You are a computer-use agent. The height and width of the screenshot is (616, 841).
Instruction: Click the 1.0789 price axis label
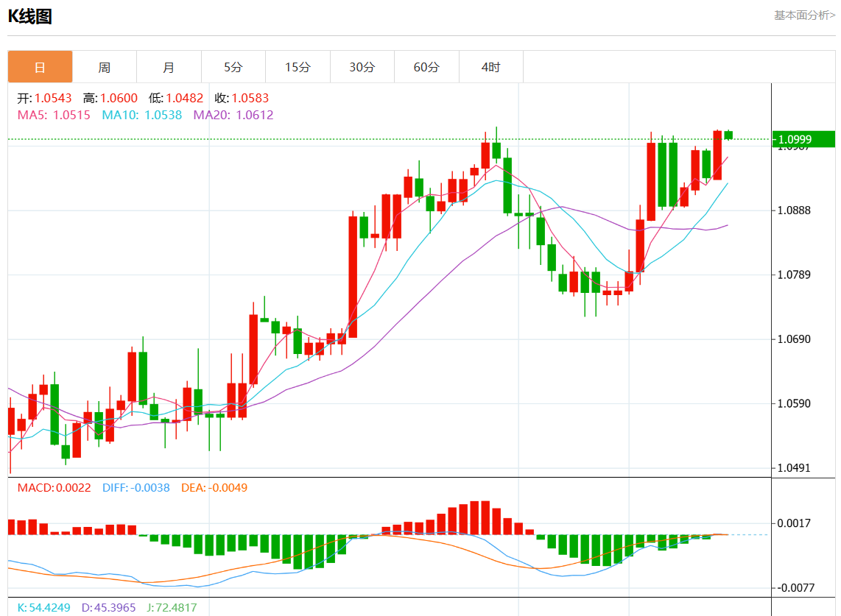[x=794, y=275]
